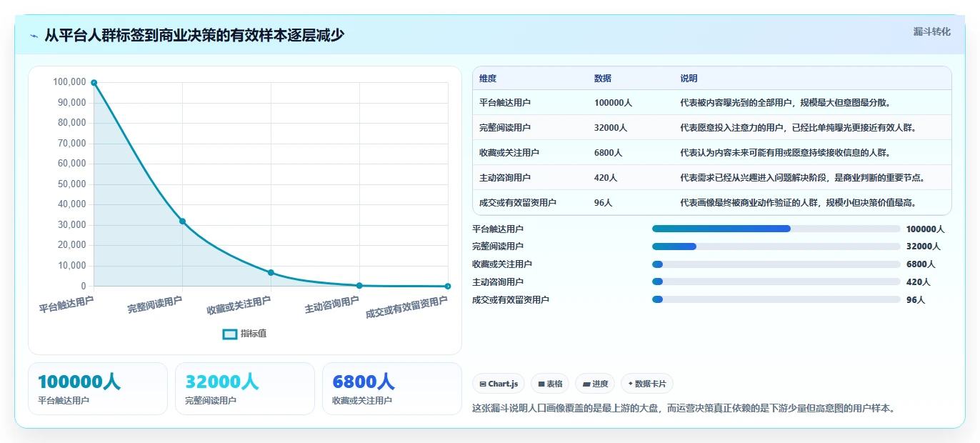980x443 pixels.
Task: Click table cell 收藏或关注用户
Action: pos(509,153)
